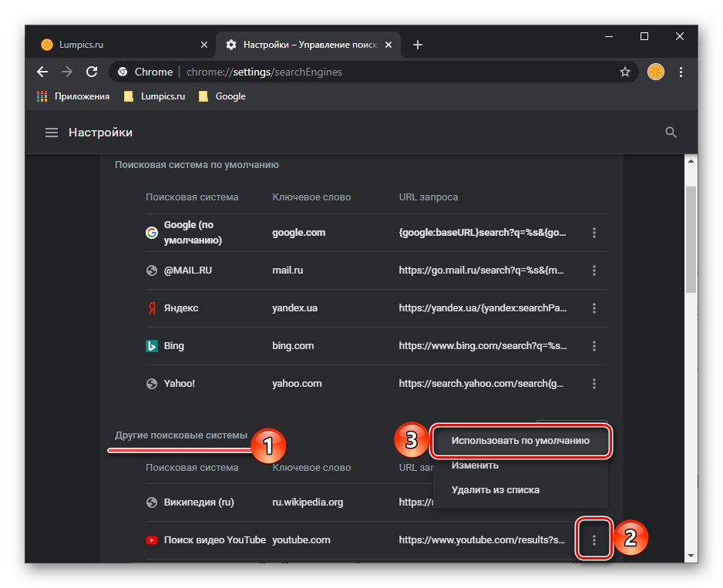
Task: Open the Chrome main menu (three dots)
Action: click(x=681, y=72)
